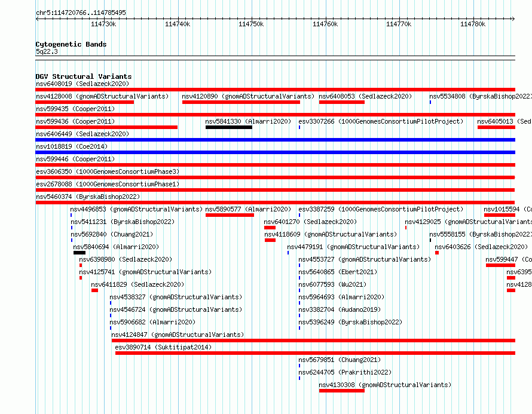Open nsv5679851 (Chuang2021) label
This screenshot has width=532, height=414.
click(x=340, y=360)
